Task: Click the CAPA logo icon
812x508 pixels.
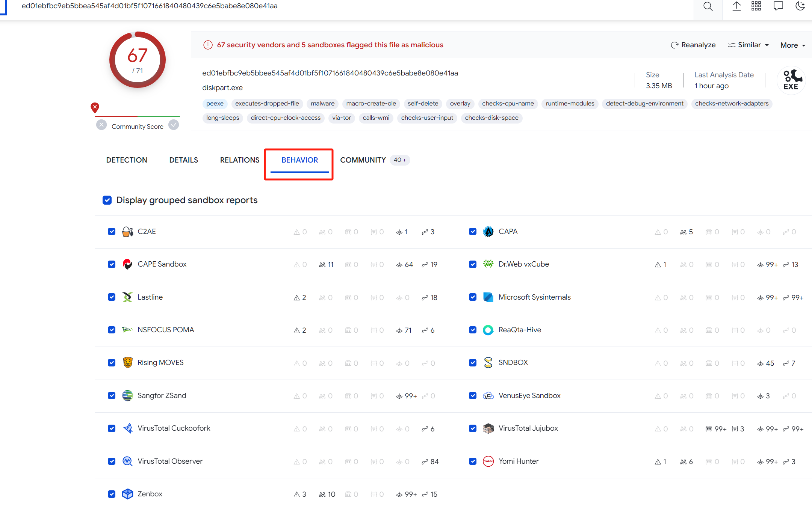Action: [x=488, y=232]
